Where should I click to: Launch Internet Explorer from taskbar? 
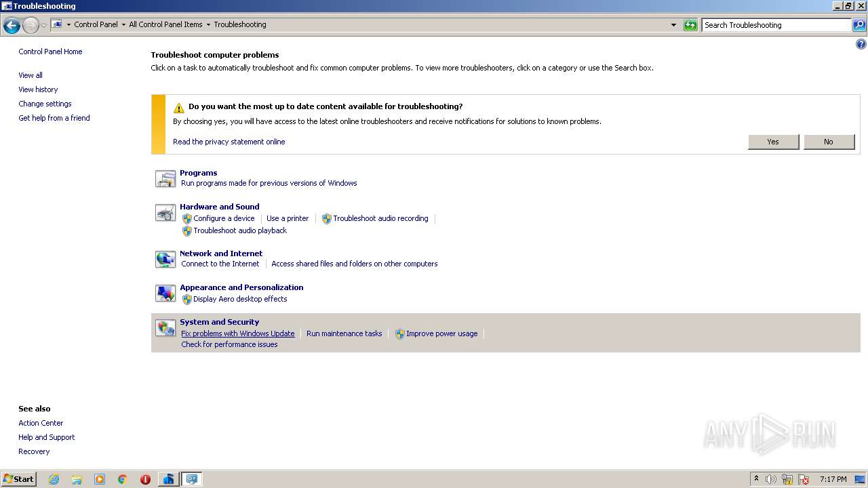coord(54,479)
